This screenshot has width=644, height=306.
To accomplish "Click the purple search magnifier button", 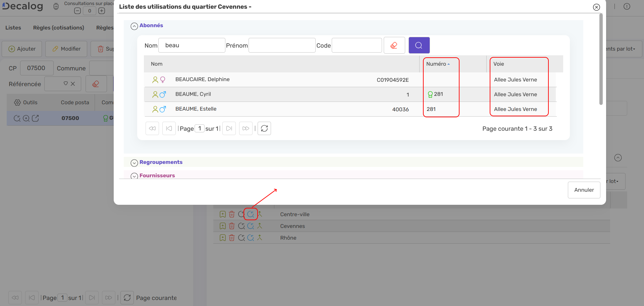I will [x=419, y=45].
